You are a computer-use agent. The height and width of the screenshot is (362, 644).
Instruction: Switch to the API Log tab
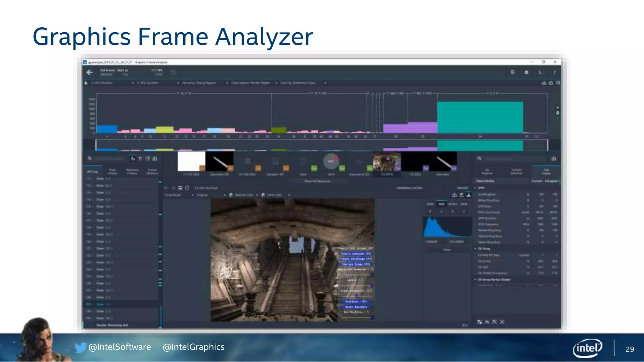(92, 172)
